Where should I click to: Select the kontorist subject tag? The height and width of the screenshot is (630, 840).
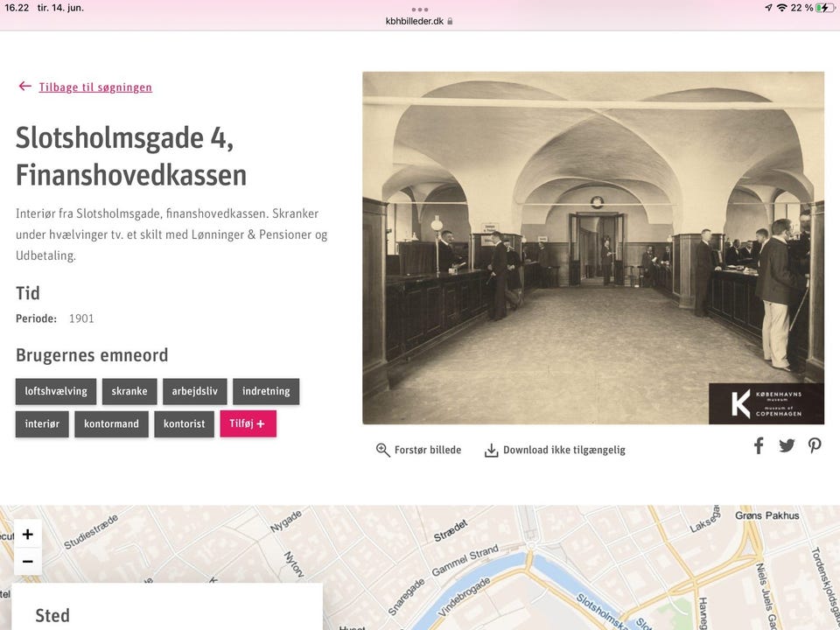184,423
